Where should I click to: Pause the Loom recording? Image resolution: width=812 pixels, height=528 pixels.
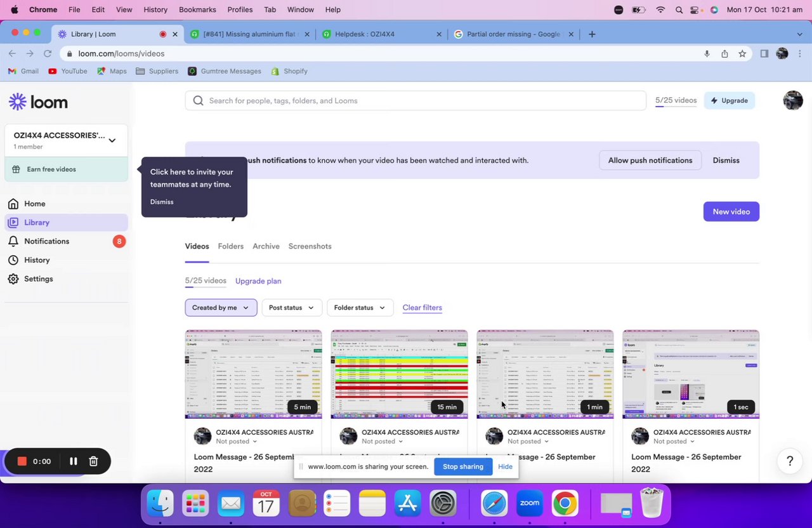point(73,461)
